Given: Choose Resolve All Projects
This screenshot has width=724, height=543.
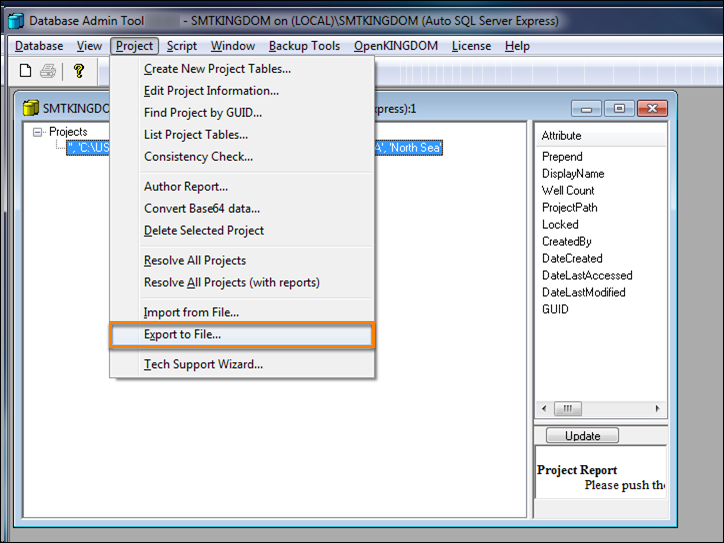Looking at the screenshot, I should [242, 260].
